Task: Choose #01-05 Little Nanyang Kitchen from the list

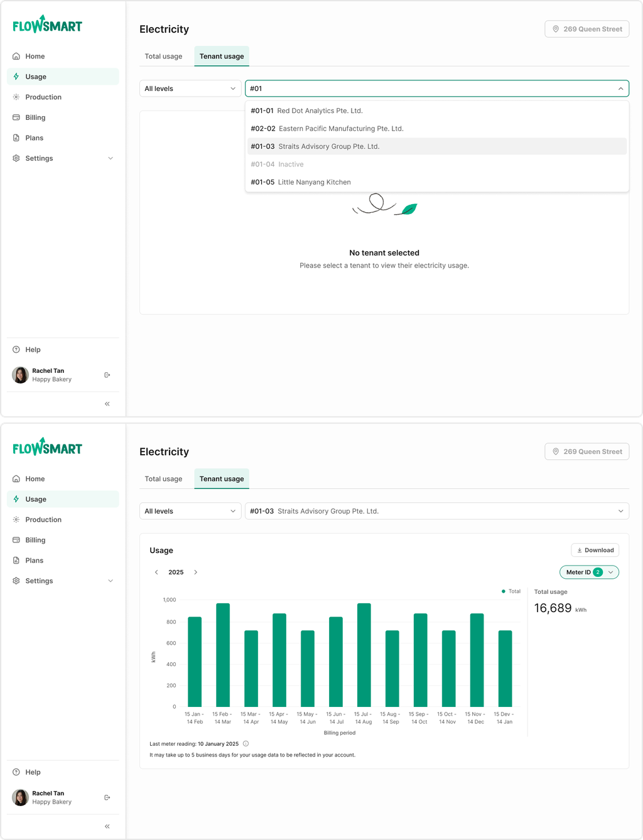Action: (x=300, y=182)
